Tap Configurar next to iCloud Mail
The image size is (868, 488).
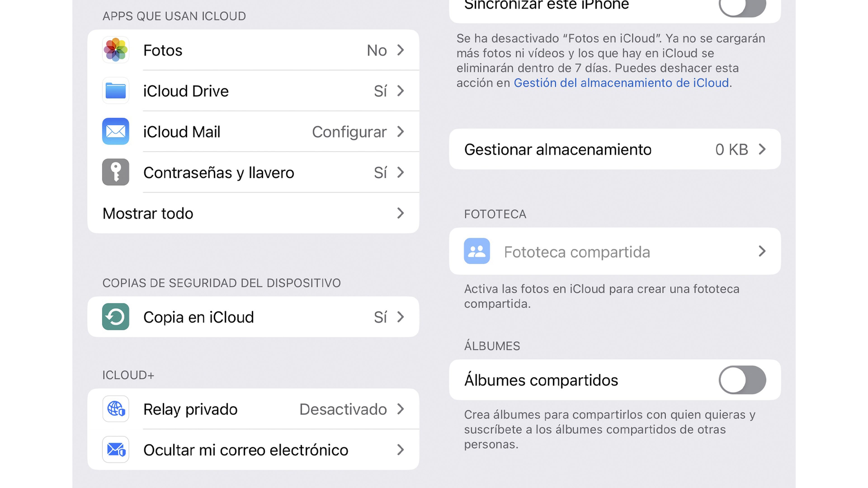[x=349, y=132]
